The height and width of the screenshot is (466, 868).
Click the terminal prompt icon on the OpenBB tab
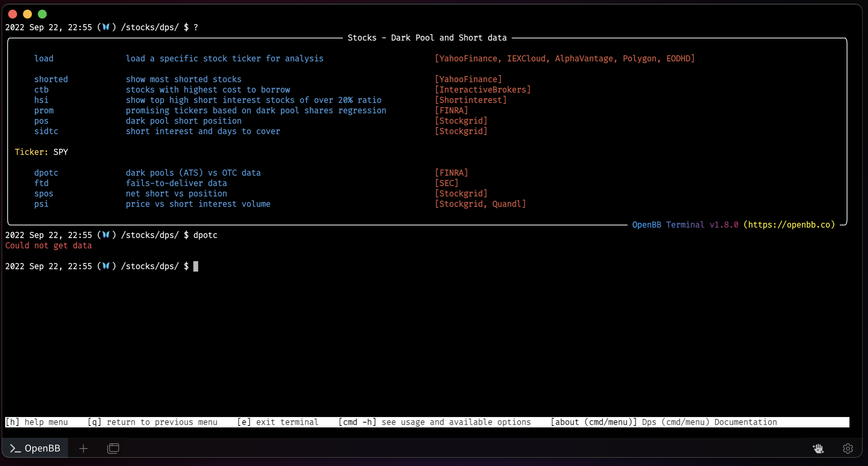pyautogui.click(x=14, y=448)
